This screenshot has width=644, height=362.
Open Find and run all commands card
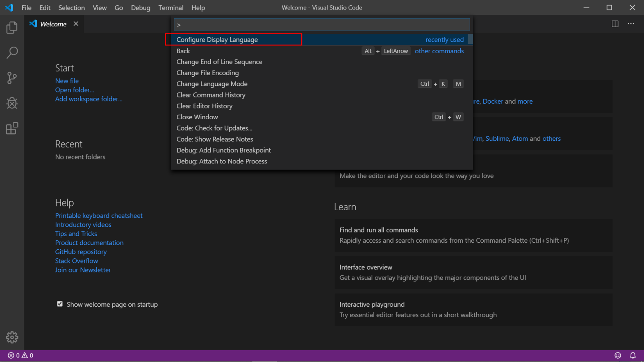pyautogui.click(x=473, y=235)
